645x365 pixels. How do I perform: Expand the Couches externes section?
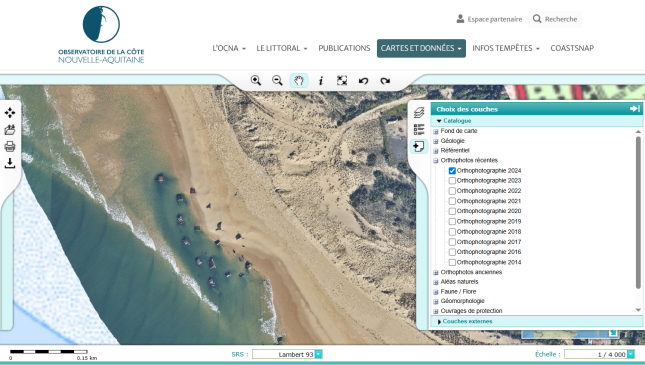[467, 321]
